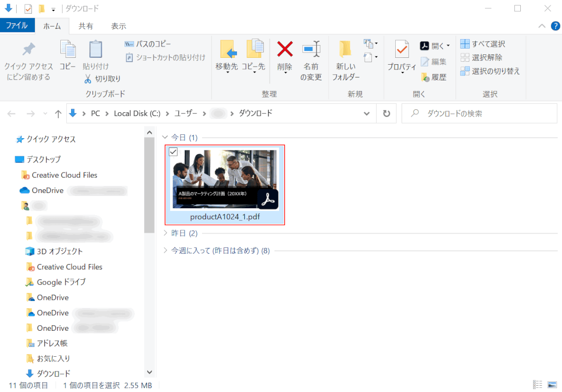
Task: Open the ファイル menu
Action: [17, 25]
